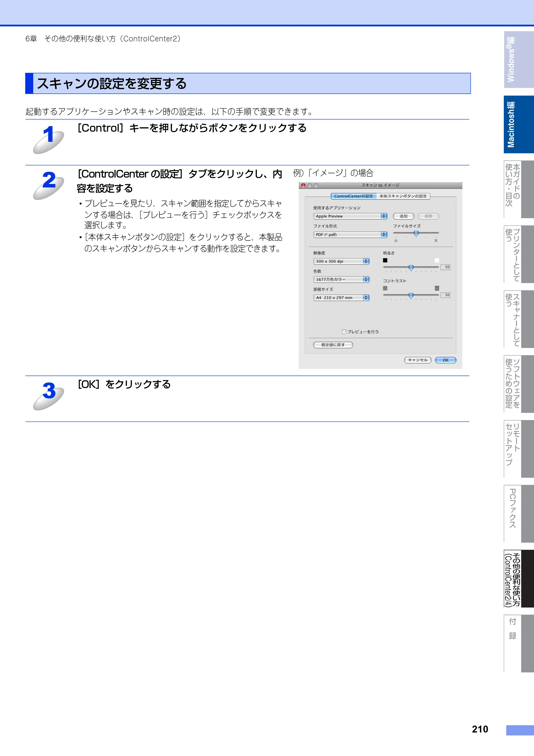Click the 追加 button

click(403, 216)
